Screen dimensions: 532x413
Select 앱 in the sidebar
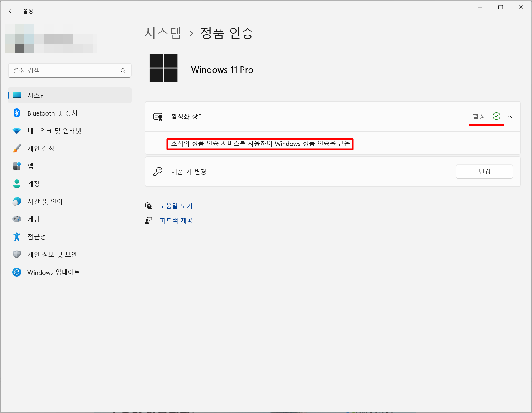70,166
